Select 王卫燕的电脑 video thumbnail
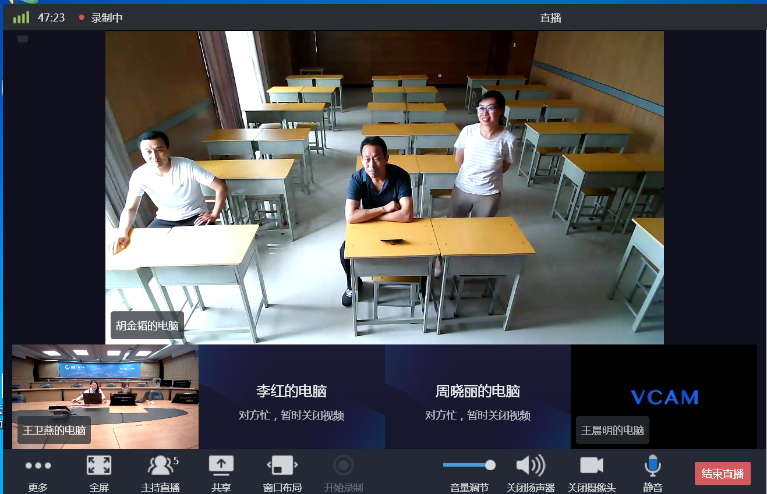767x494 pixels. click(x=105, y=396)
